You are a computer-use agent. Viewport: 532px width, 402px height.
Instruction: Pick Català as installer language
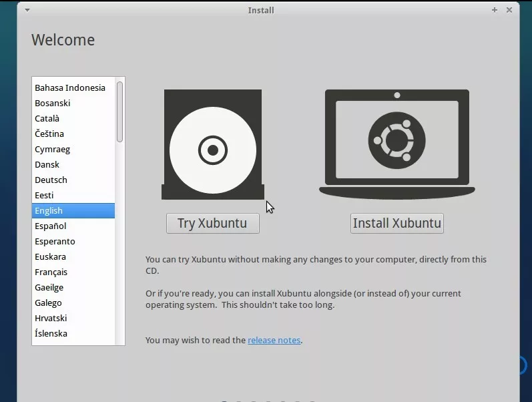[x=73, y=118]
